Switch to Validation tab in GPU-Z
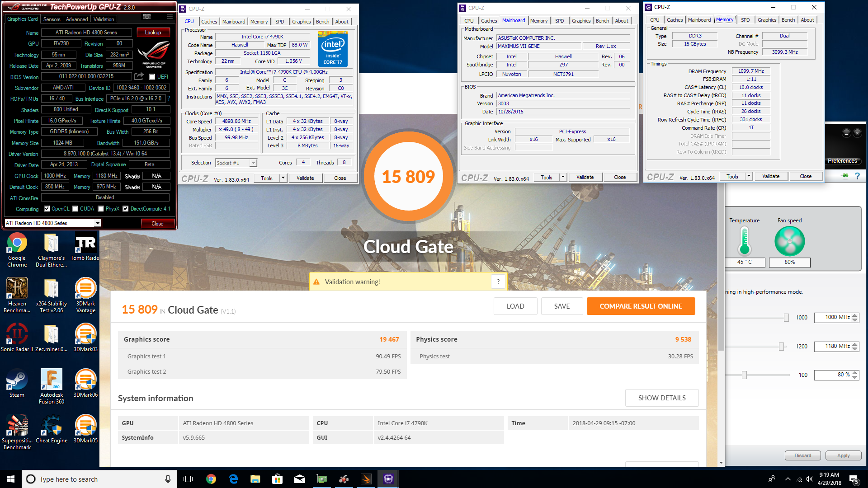The image size is (868, 488). coord(104,19)
